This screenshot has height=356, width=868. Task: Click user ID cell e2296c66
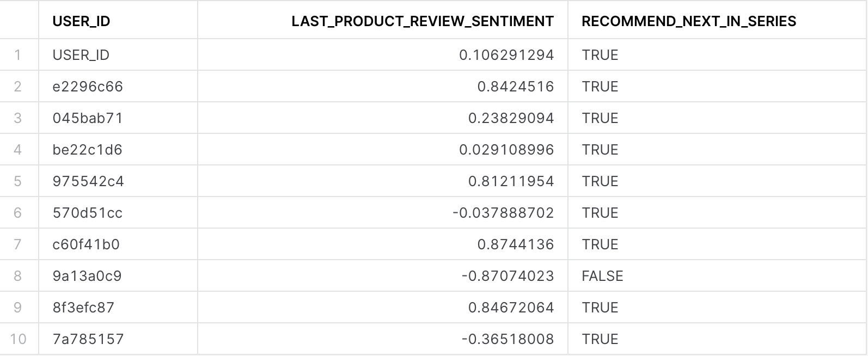tap(118, 87)
